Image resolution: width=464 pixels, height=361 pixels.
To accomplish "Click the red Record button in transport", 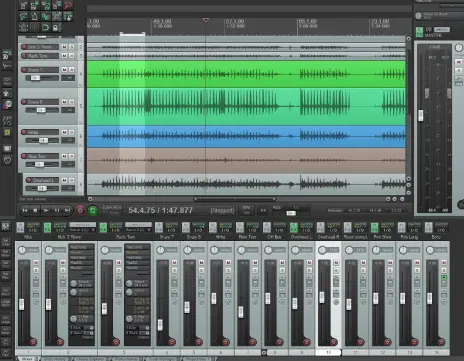I will pos(80,210).
